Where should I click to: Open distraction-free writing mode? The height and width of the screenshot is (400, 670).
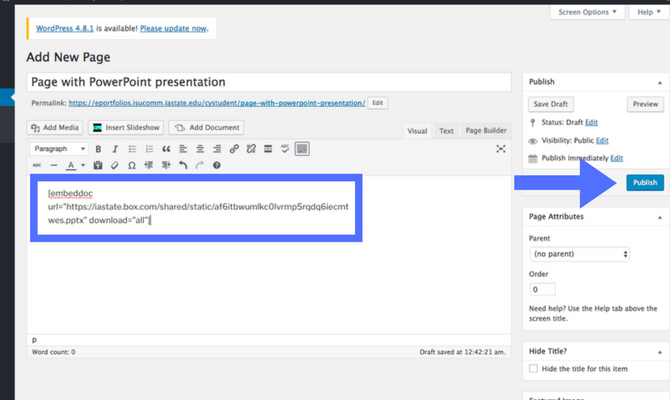click(x=501, y=149)
